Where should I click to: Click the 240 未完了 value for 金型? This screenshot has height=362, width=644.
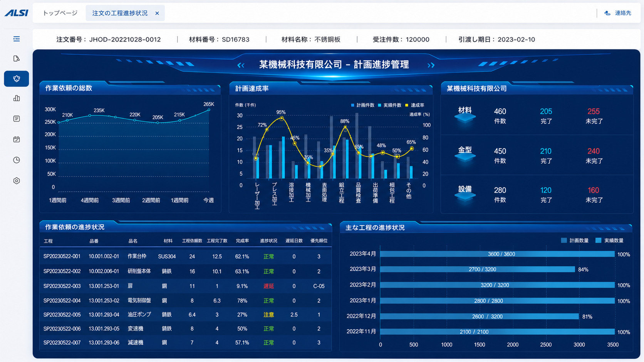coord(594,151)
